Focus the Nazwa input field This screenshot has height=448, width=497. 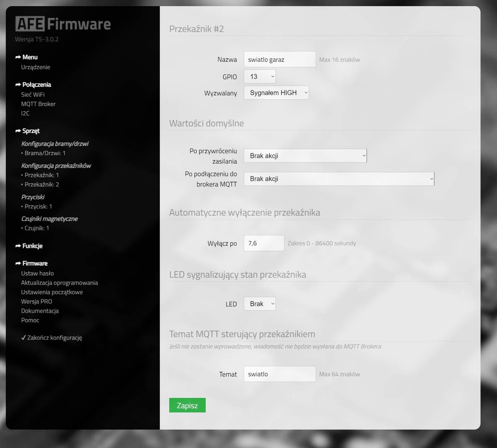279,59
